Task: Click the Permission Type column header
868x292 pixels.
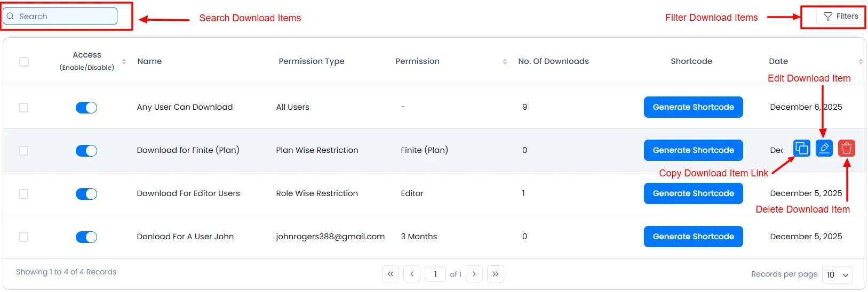Action: pyautogui.click(x=312, y=61)
